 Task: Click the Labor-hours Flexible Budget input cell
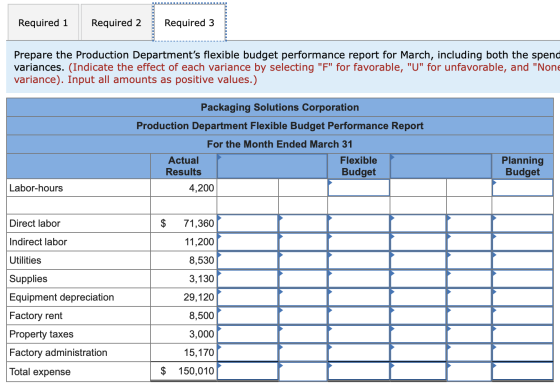(x=359, y=188)
